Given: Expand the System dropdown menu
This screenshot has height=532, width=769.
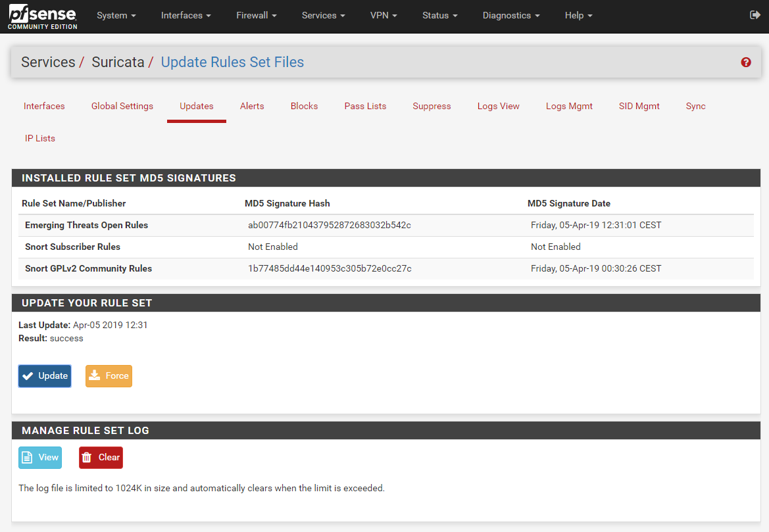Looking at the screenshot, I should [116, 16].
